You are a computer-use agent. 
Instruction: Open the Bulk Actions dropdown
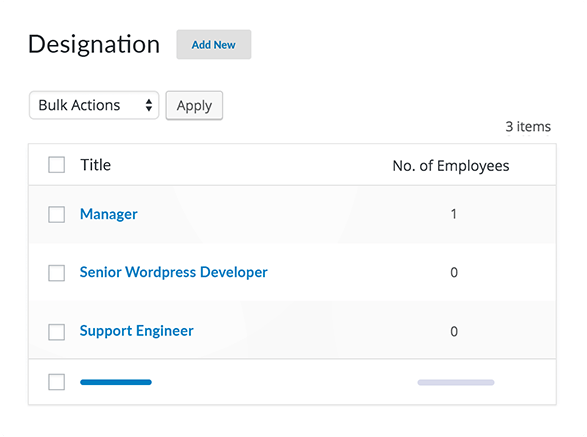click(94, 105)
